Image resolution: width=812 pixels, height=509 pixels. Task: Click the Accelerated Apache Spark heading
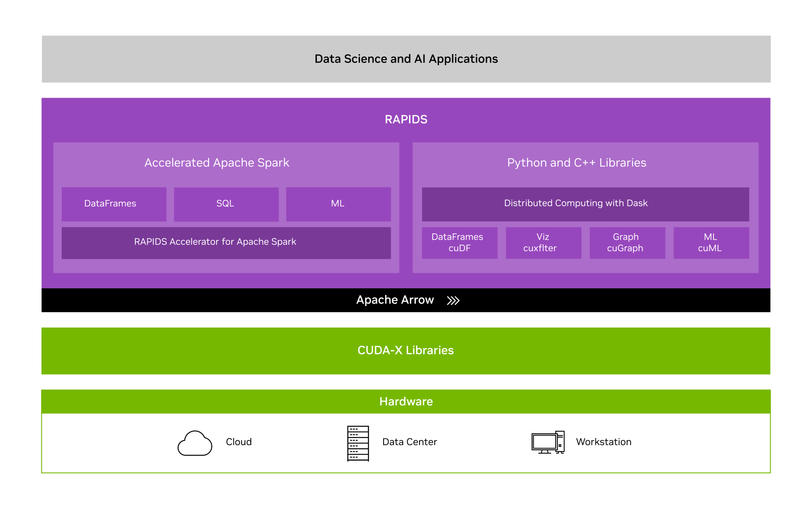(217, 163)
